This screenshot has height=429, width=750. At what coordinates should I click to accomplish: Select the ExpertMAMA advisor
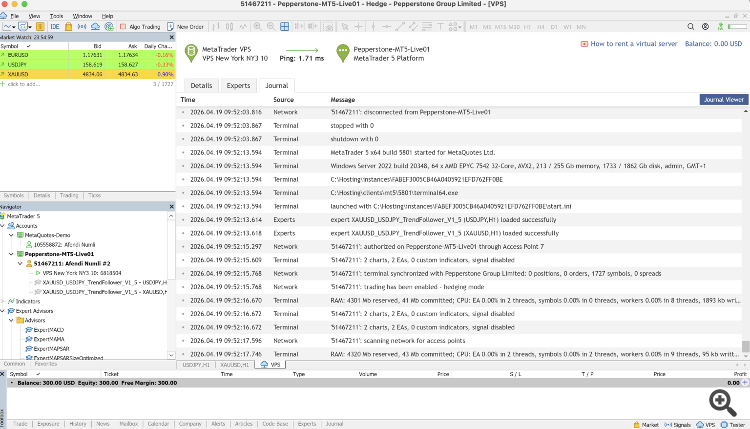point(49,339)
